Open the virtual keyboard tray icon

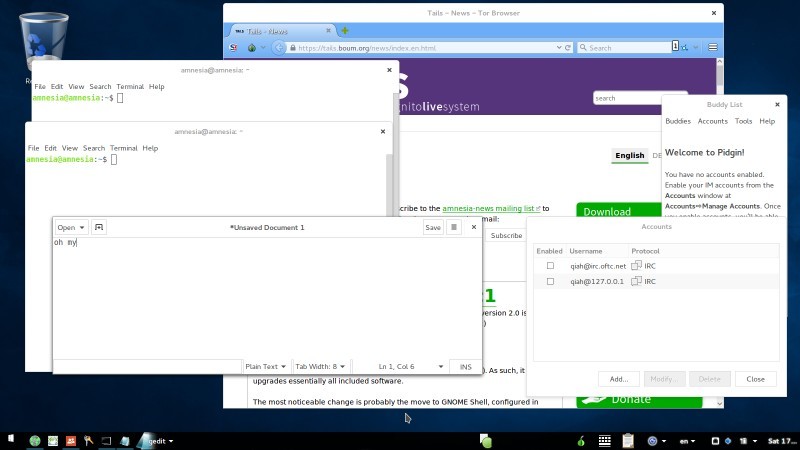605,441
